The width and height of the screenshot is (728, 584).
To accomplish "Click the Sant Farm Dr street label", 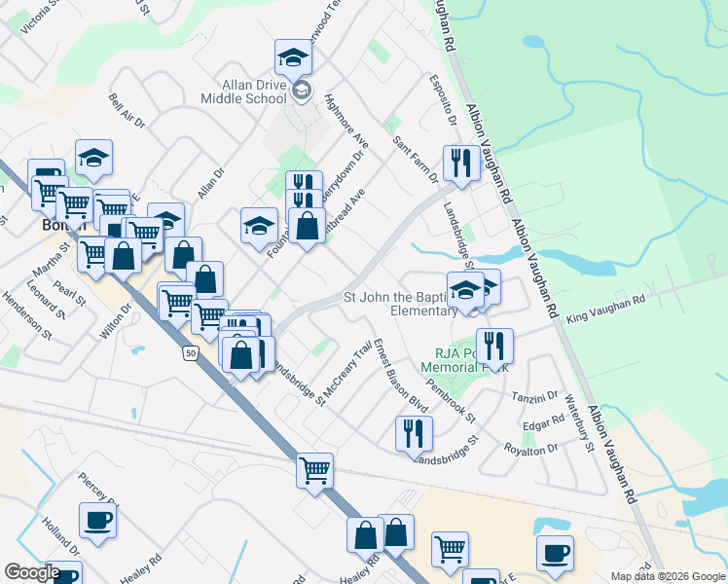I will point(416,160).
